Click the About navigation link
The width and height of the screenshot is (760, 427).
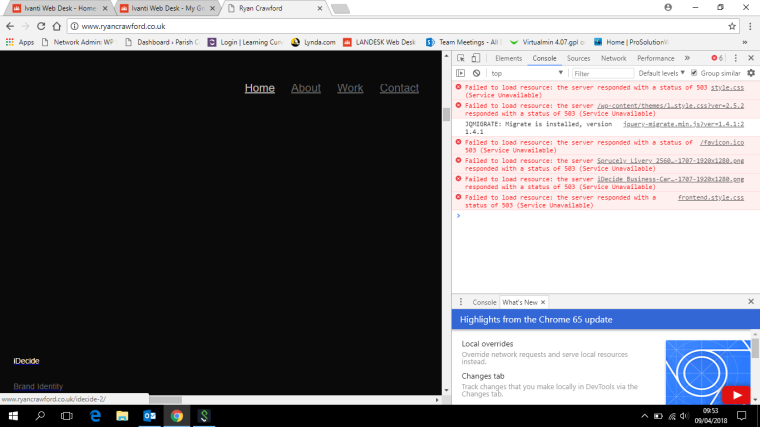(306, 88)
